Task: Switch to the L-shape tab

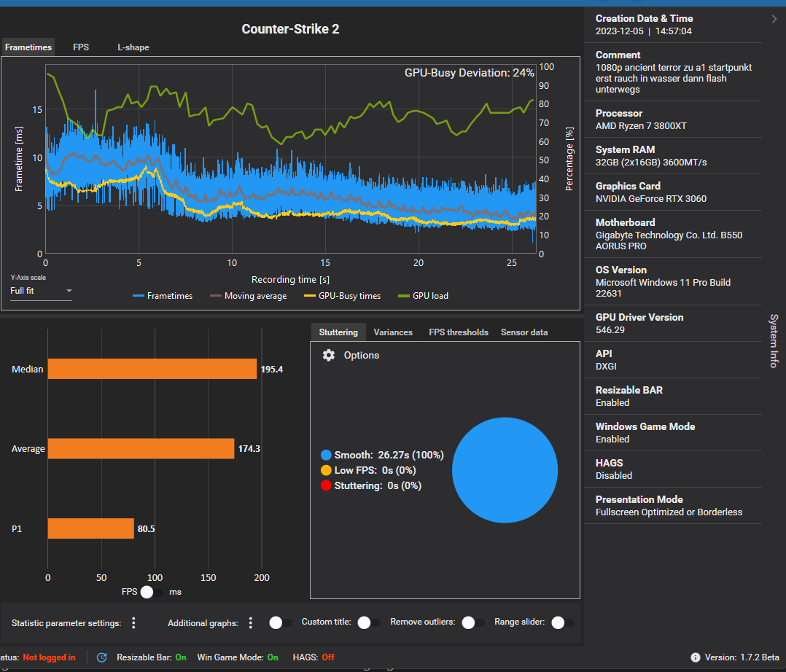Action: [x=133, y=47]
